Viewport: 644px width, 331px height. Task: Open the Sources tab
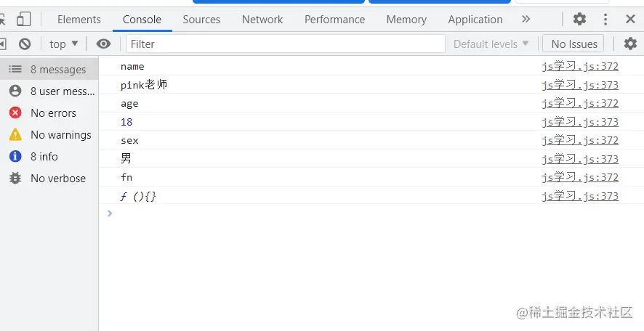(x=201, y=20)
